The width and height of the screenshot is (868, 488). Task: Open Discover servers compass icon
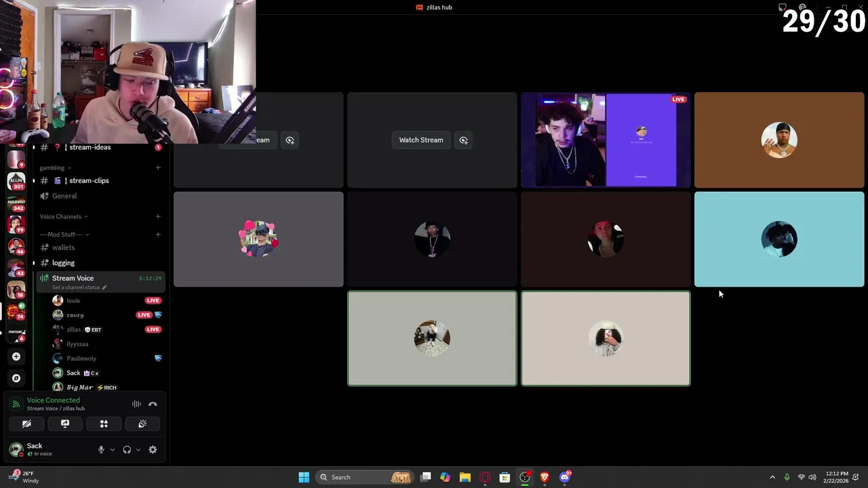point(16,378)
